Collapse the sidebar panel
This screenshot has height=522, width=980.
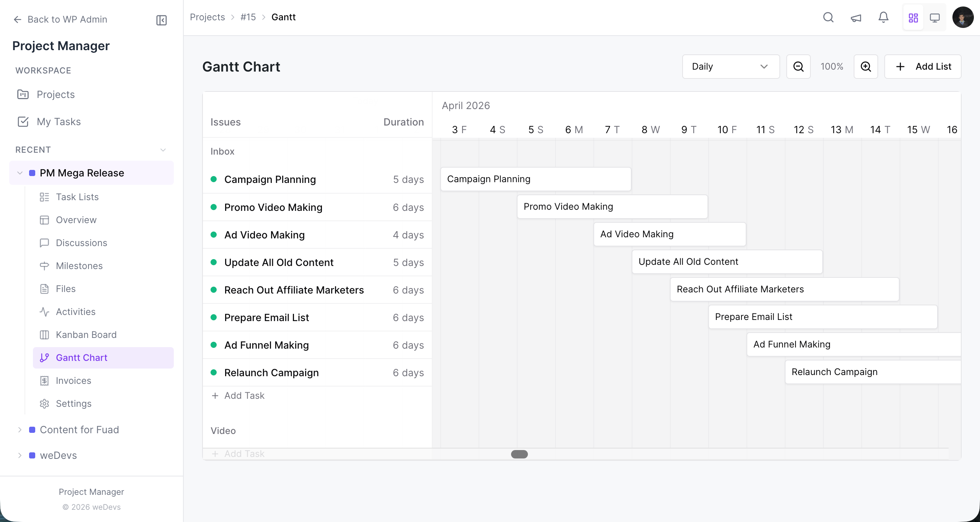click(x=161, y=20)
